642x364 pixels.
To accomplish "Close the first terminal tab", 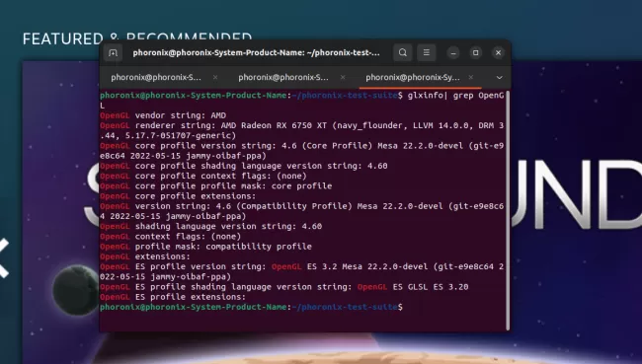I will tap(215, 77).
